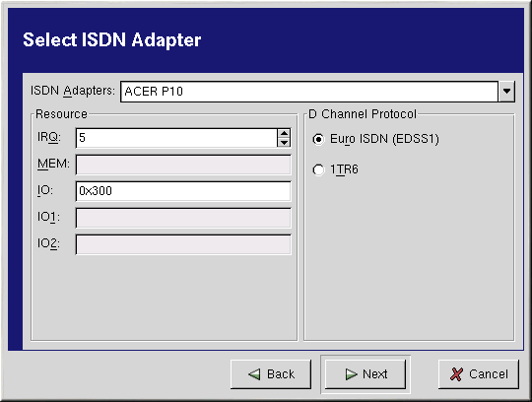Click the green Next arrow icon
The image size is (532, 402).
pos(351,374)
